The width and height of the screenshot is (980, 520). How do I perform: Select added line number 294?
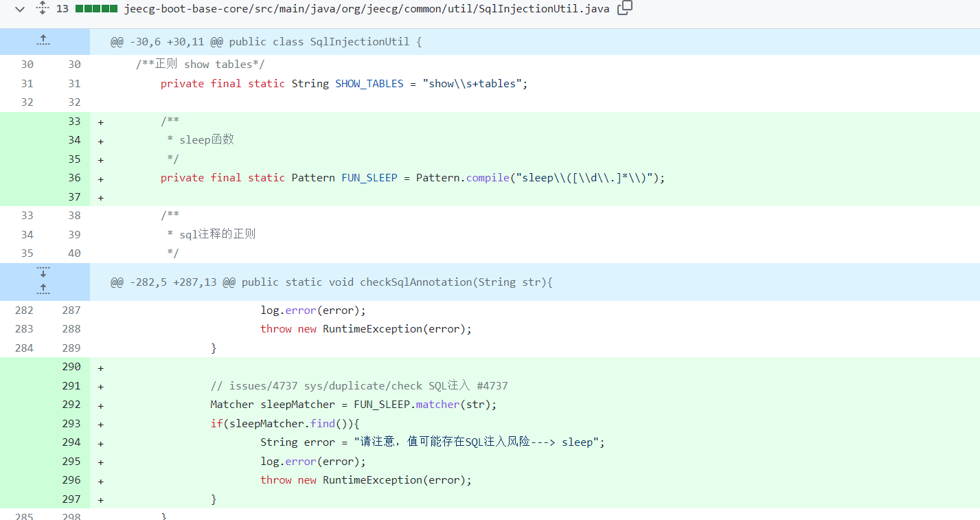coord(71,442)
